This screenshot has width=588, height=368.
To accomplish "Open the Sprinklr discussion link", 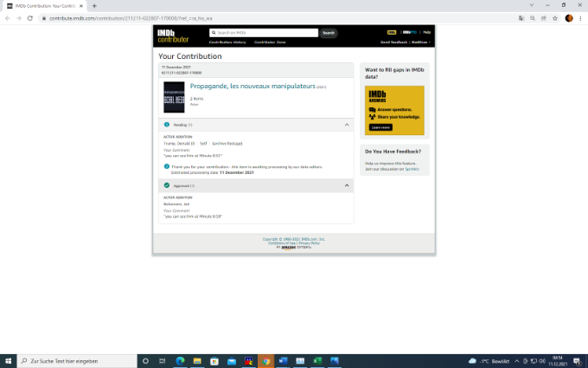I will click(x=412, y=169).
